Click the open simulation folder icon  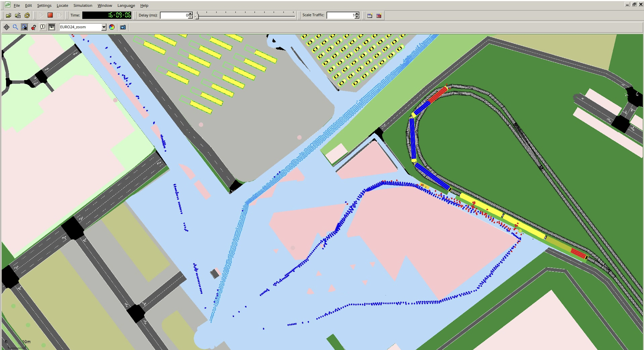pyautogui.click(x=8, y=16)
